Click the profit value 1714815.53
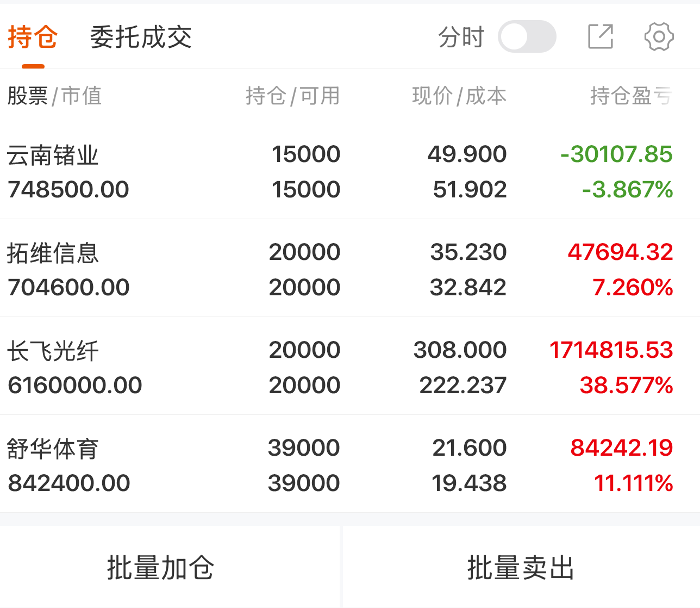 pyautogui.click(x=611, y=350)
